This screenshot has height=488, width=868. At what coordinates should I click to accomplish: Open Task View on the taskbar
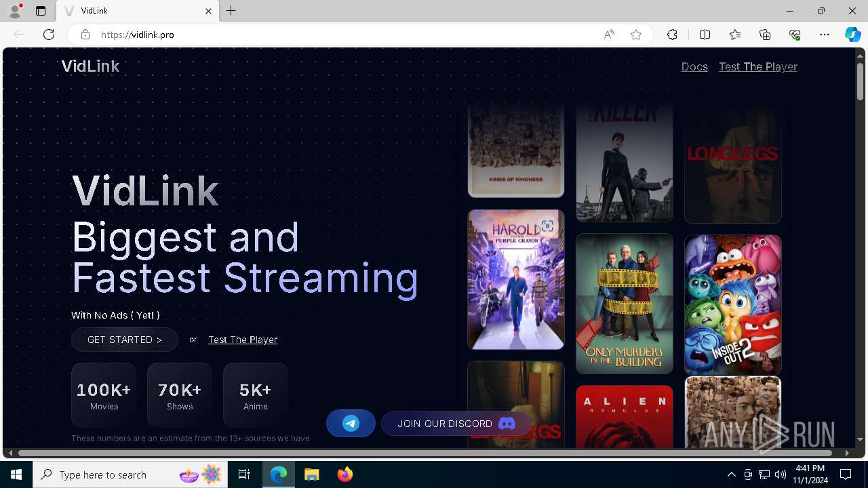pos(244,474)
